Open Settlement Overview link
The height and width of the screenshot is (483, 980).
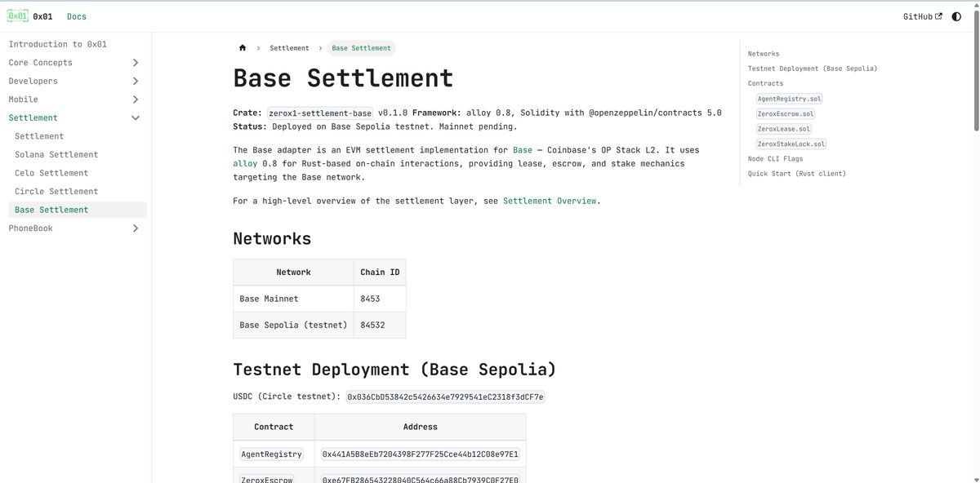(x=550, y=201)
